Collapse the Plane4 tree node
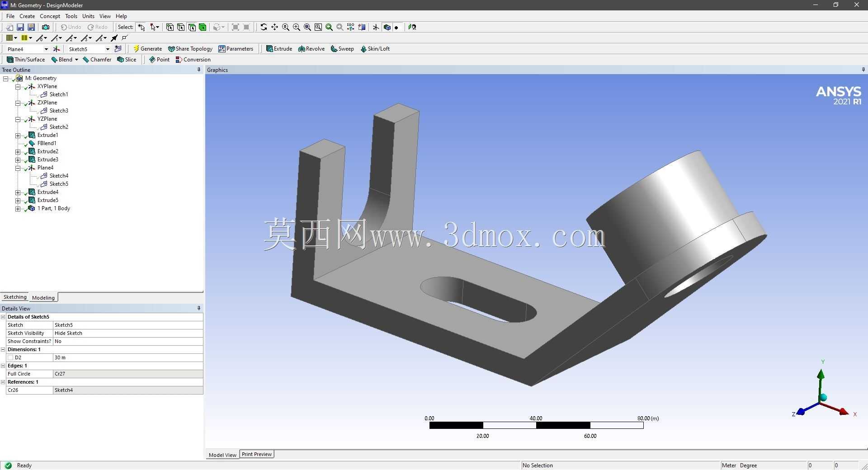 coord(18,168)
